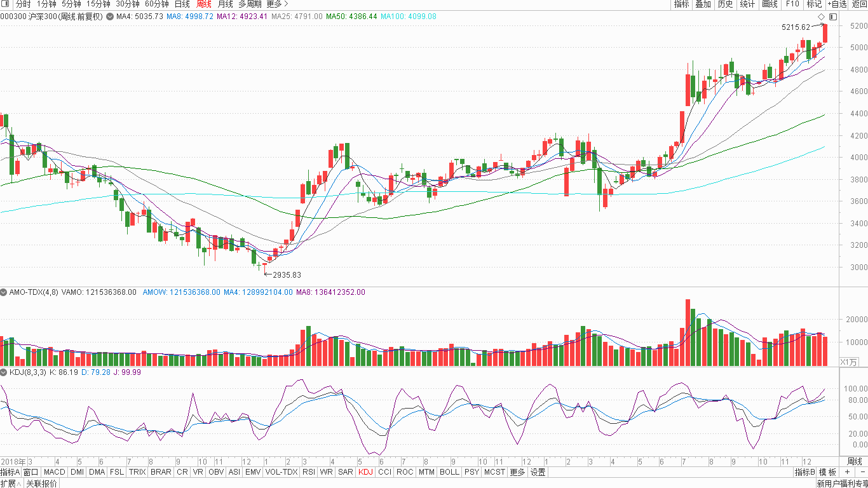The width and height of the screenshot is (868, 488).
Task: Select the KDJ indicator tab
Action: (366, 472)
